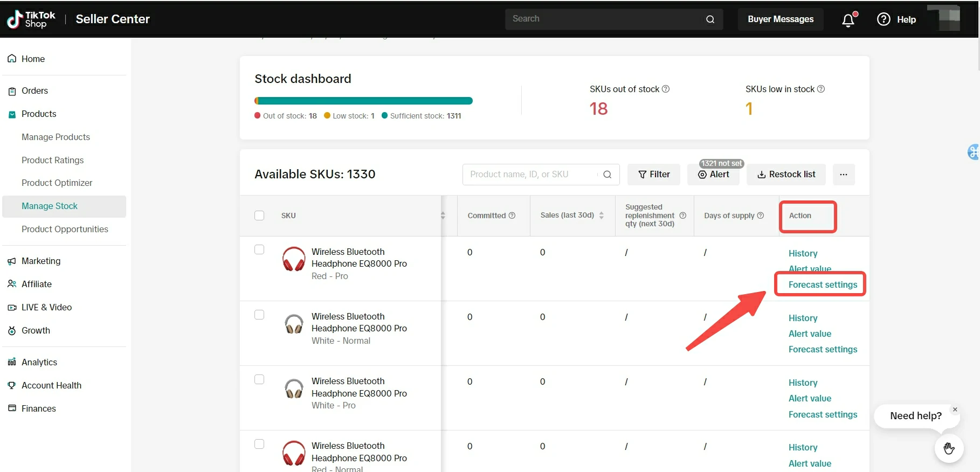This screenshot has height=472, width=980.
Task: Click info icon beside SKUs out of stock
Action: click(666, 89)
